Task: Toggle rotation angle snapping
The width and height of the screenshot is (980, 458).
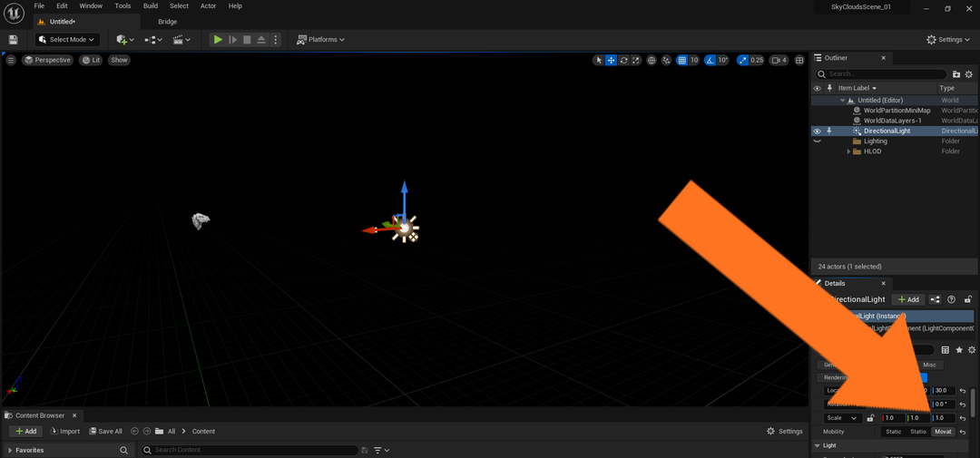Action: 710,61
